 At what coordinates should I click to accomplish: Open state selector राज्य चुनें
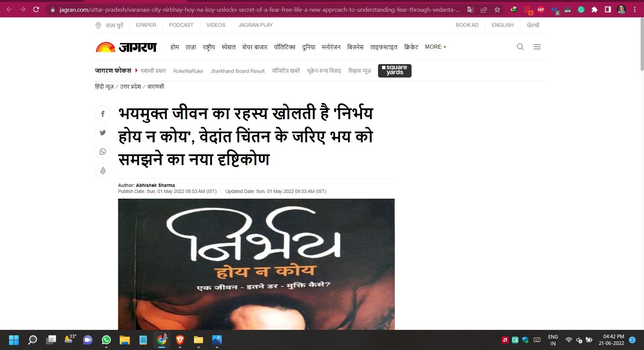click(110, 25)
